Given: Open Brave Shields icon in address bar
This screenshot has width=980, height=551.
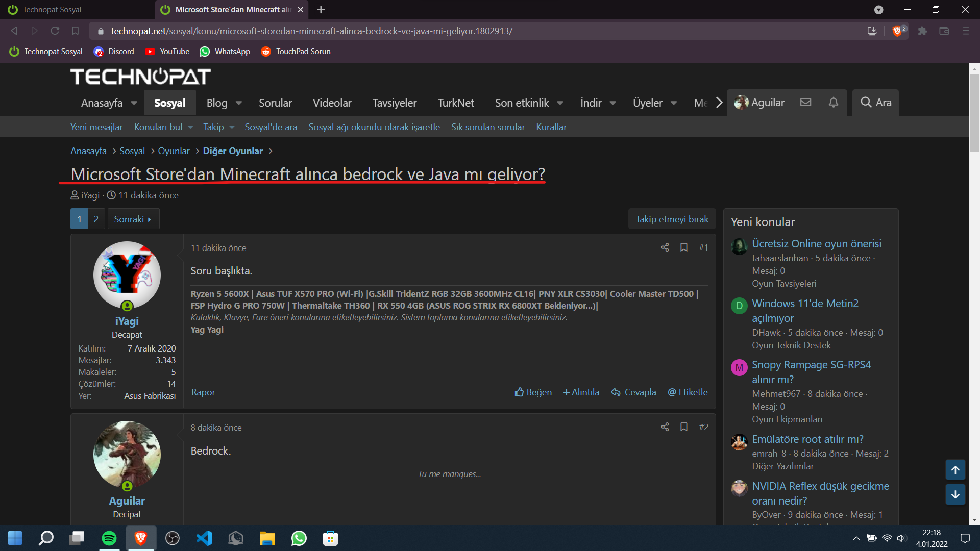Looking at the screenshot, I should (x=897, y=31).
